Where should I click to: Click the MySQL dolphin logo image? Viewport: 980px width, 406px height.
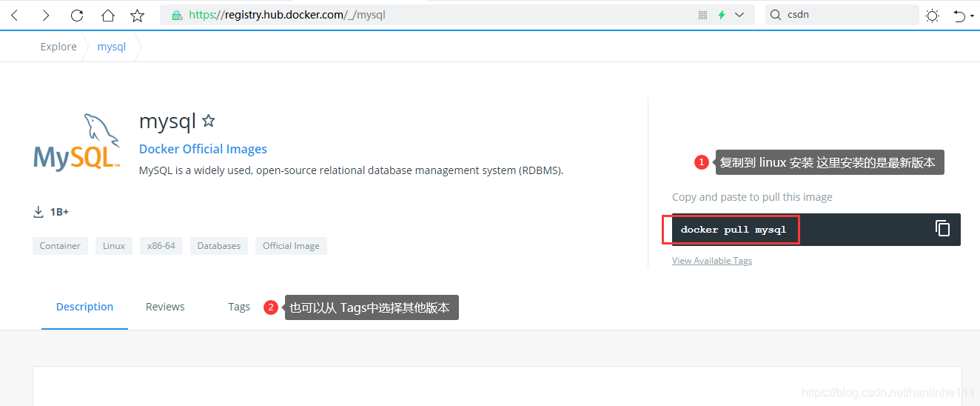point(77,142)
